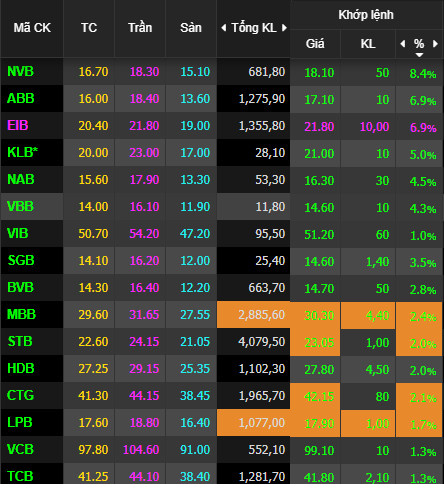Click VIB ceiling price 54.20
Screen dimensions: 444x484
point(144,234)
